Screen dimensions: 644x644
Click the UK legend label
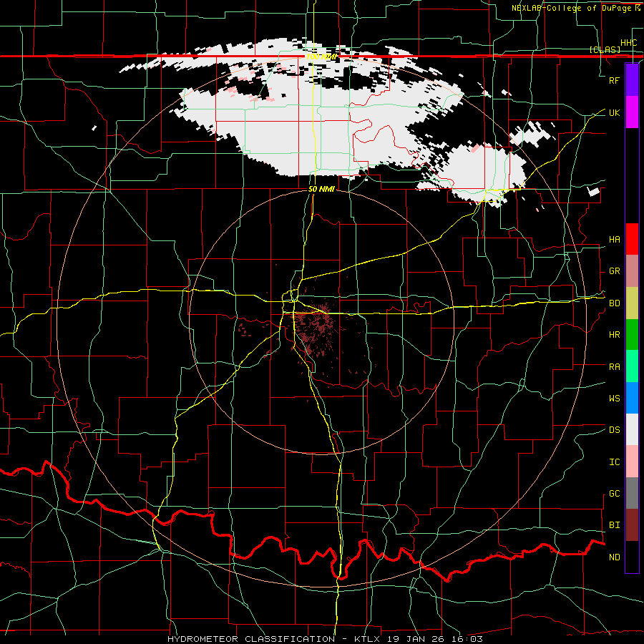click(x=614, y=113)
